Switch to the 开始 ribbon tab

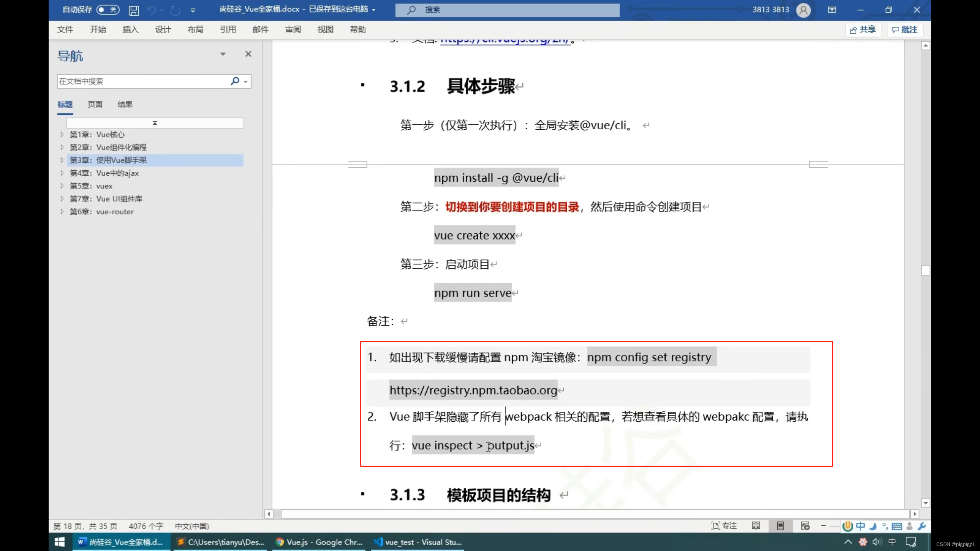click(98, 29)
